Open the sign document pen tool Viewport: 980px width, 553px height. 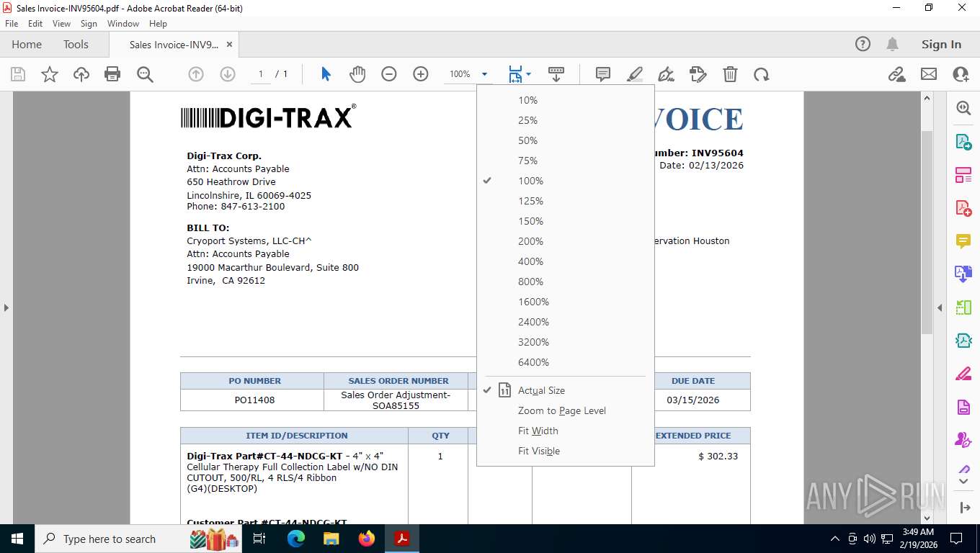coord(667,74)
